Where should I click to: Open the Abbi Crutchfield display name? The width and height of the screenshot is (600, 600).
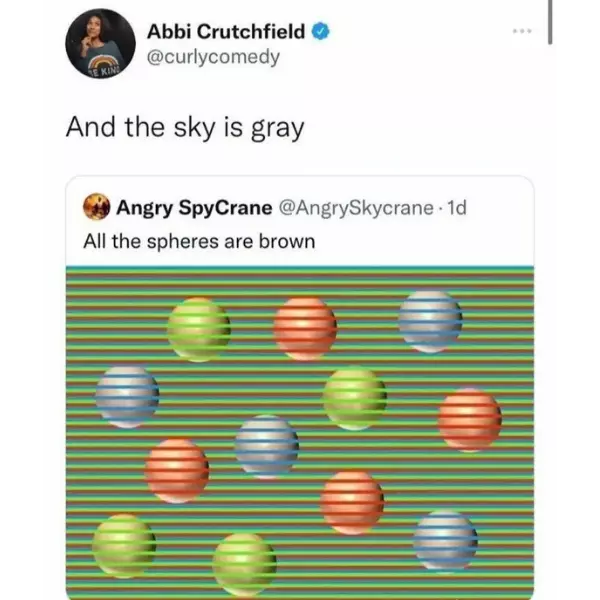(x=226, y=31)
